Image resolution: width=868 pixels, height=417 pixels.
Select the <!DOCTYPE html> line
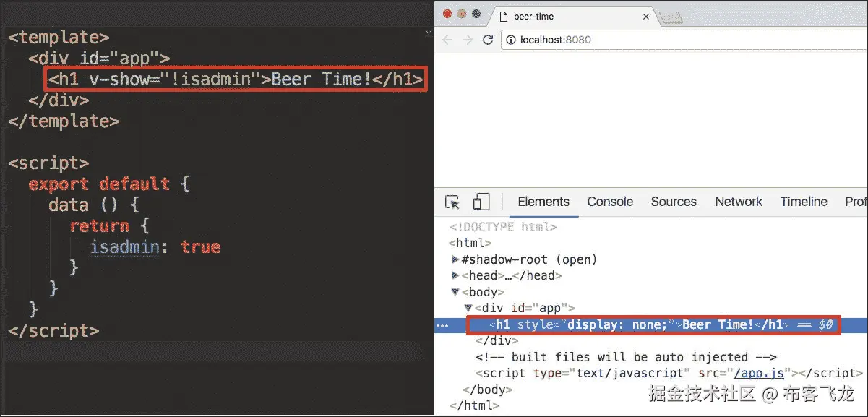point(503,227)
